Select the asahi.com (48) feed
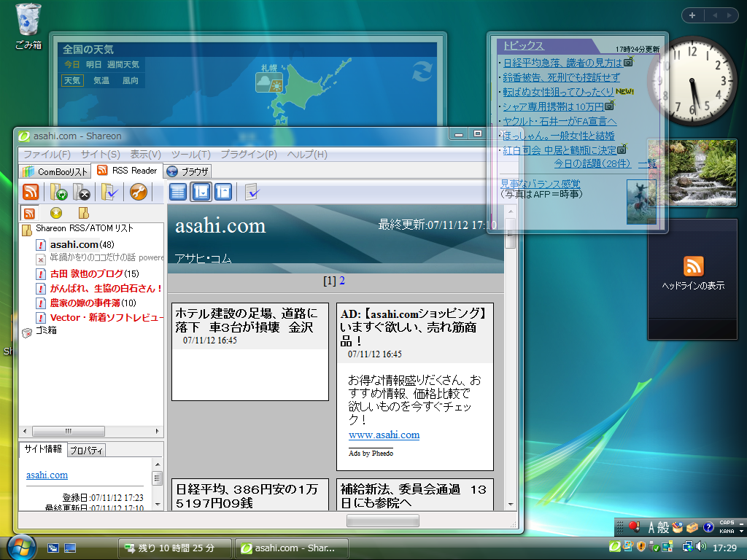The height and width of the screenshot is (560, 747). pyautogui.click(x=82, y=244)
